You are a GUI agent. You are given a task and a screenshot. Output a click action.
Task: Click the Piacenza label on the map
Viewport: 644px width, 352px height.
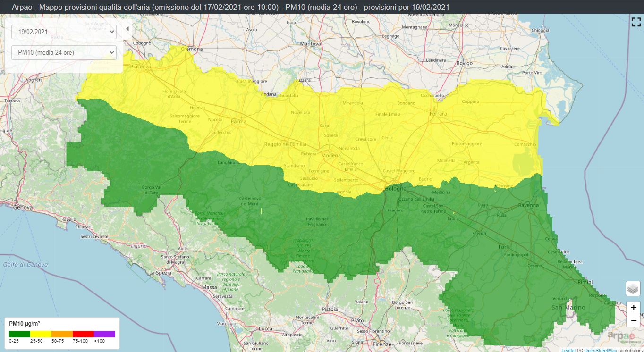pos(141,67)
